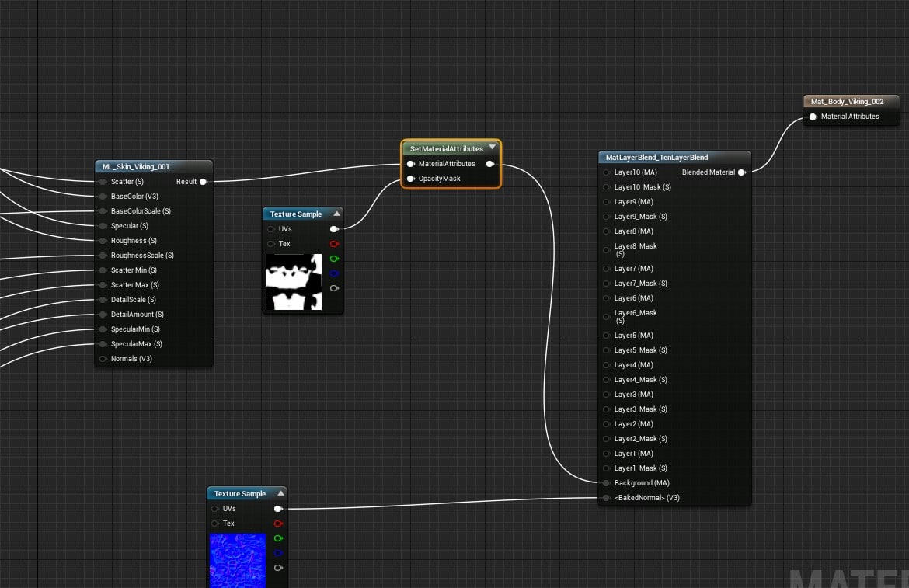Click the MaterialAttributes input pin on SetMaterialAttributes
909x588 pixels.
coord(411,164)
